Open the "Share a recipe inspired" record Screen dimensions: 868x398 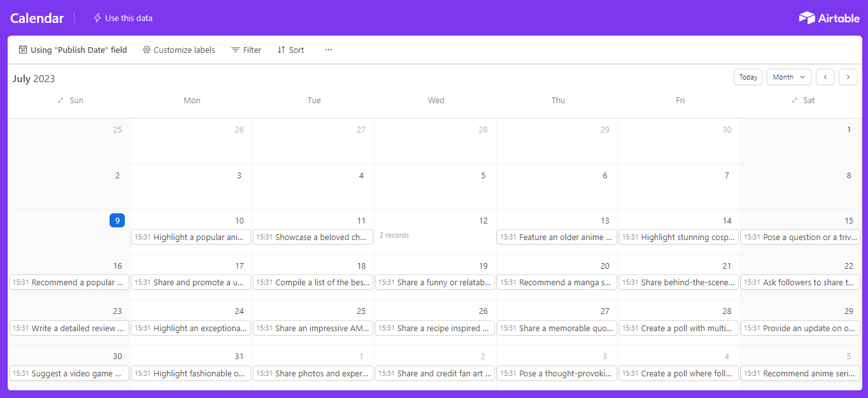click(x=435, y=328)
